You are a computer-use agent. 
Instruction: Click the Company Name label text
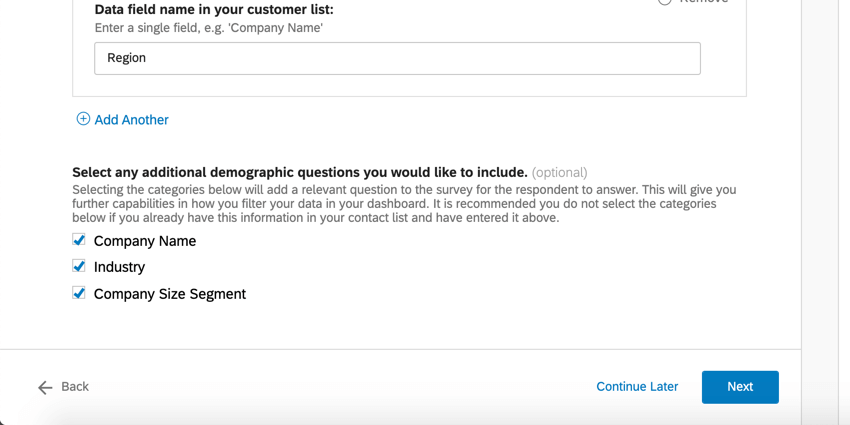[145, 241]
